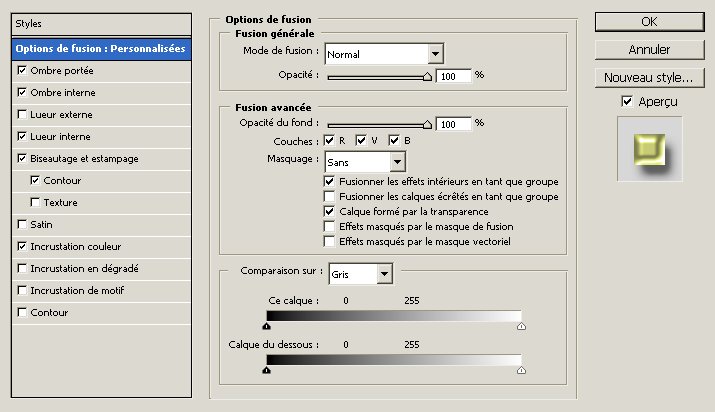Viewport: 715px width, 412px height.
Task: Click the Annuler button
Action: 649,50
